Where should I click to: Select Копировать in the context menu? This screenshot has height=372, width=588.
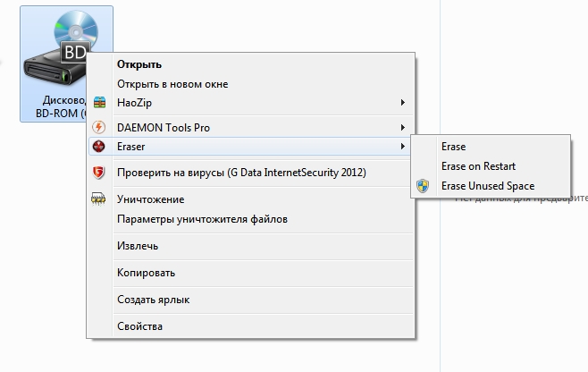[x=146, y=273]
